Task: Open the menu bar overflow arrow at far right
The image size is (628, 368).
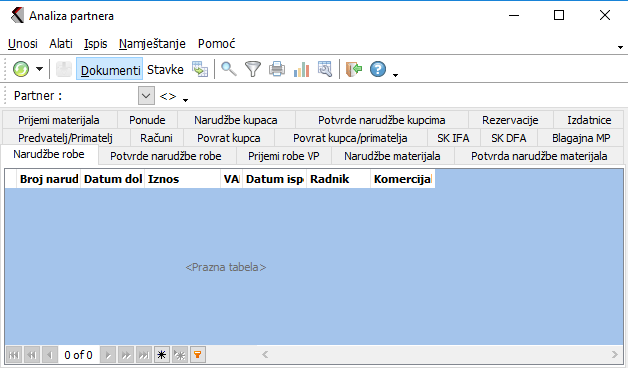Action: pyautogui.click(x=620, y=47)
